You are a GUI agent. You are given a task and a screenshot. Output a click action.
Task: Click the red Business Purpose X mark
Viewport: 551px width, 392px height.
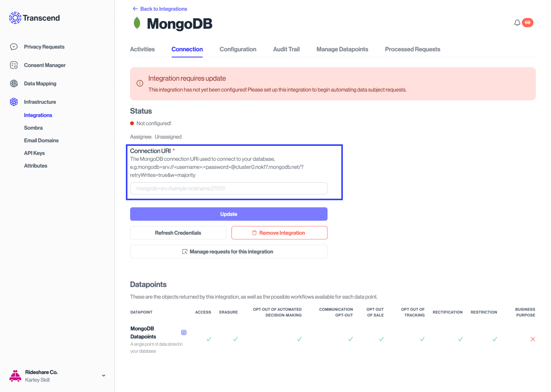click(533, 339)
